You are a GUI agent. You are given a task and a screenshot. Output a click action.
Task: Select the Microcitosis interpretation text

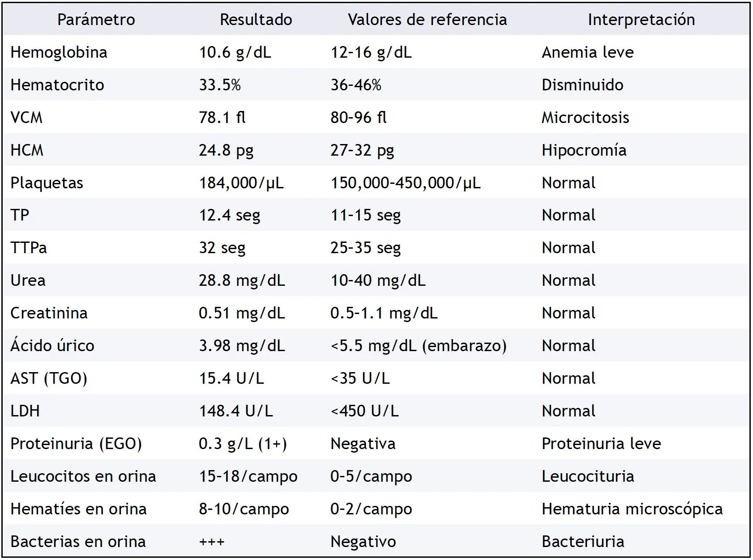(x=585, y=118)
